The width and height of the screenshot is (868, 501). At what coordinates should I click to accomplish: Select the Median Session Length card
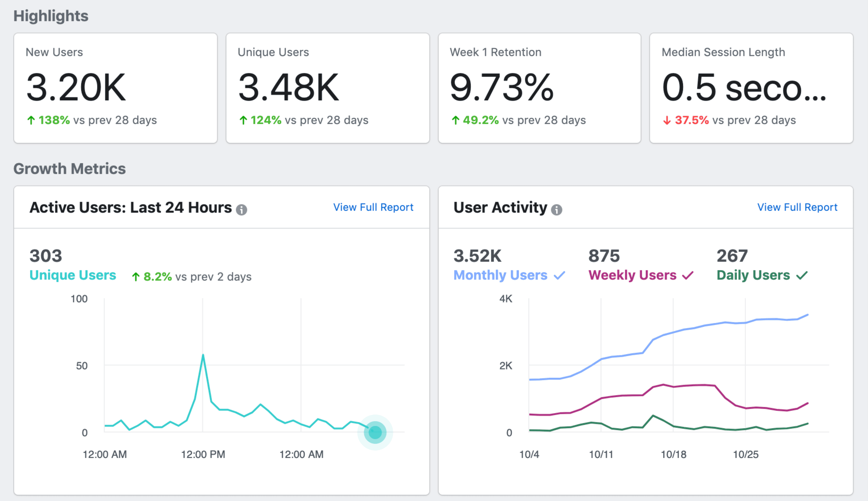tap(751, 88)
